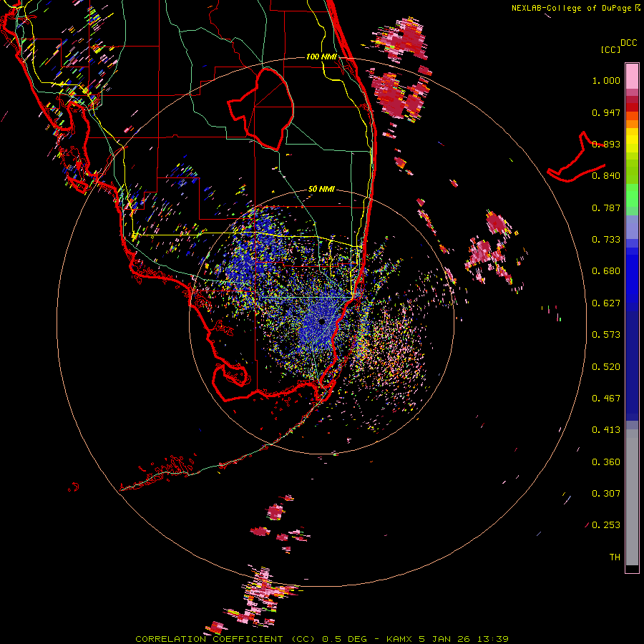Select the 0.840 scale value
The height and width of the screenshot is (644, 644).
[606, 176]
